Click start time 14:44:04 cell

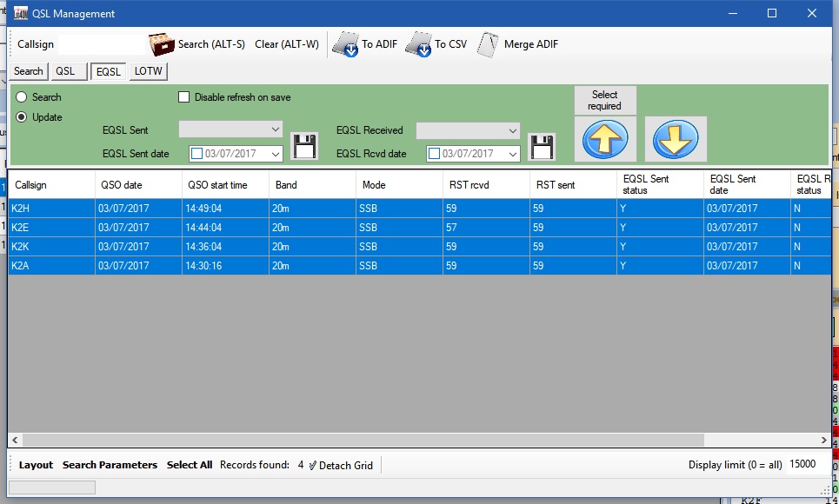click(x=225, y=228)
